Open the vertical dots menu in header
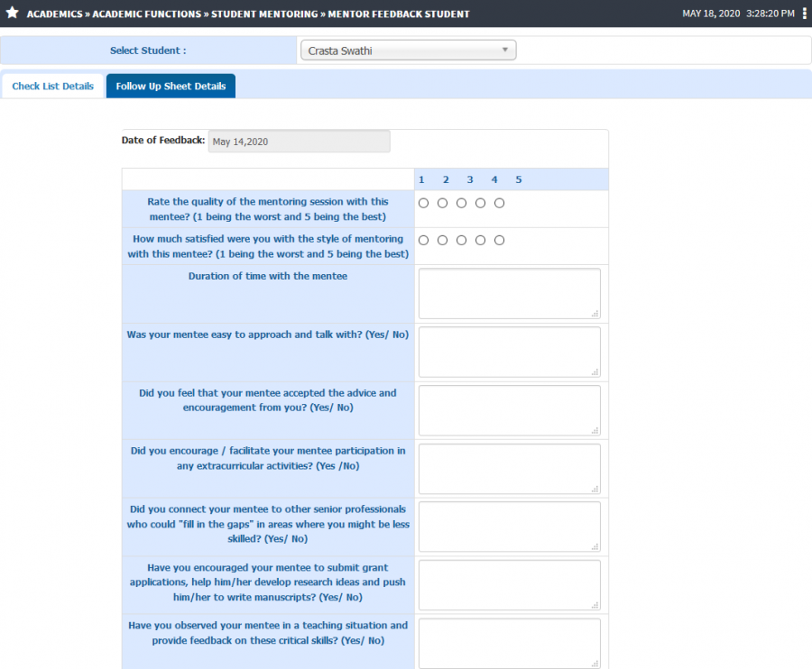This screenshot has height=669, width=812. [804, 14]
